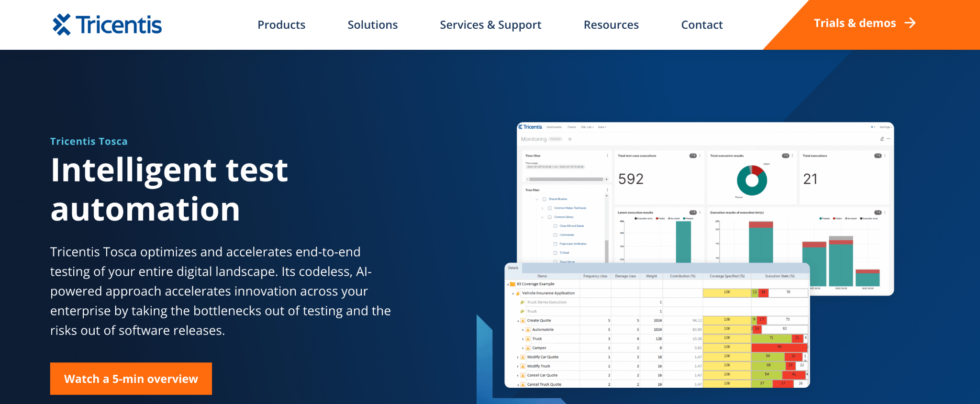Open the Products menu
The width and height of the screenshot is (980, 404).
(281, 25)
